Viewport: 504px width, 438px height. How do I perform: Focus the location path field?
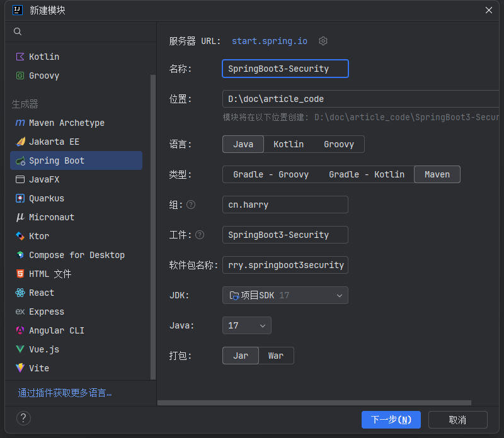[360, 99]
